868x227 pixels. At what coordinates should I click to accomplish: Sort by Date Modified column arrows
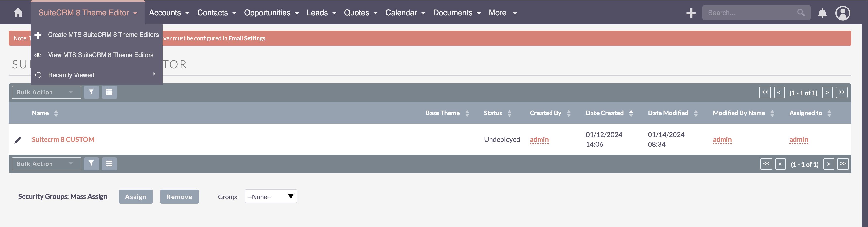pyautogui.click(x=695, y=113)
